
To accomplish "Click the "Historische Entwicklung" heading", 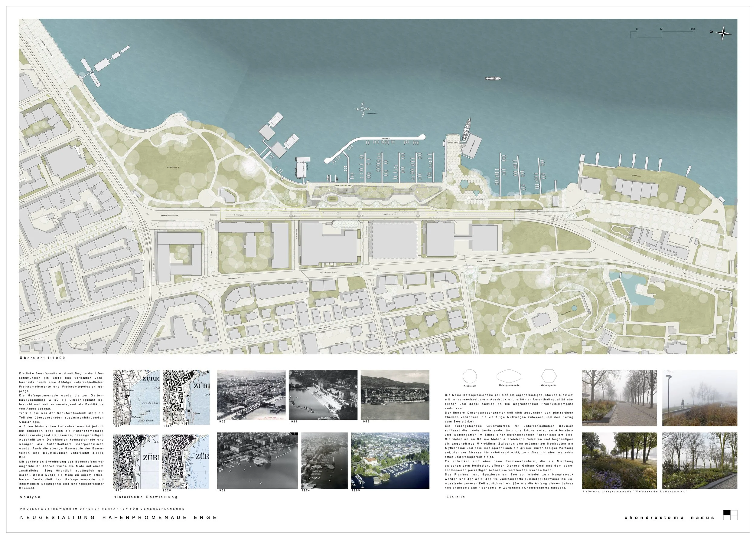I will pyautogui.click(x=145, y=497).
